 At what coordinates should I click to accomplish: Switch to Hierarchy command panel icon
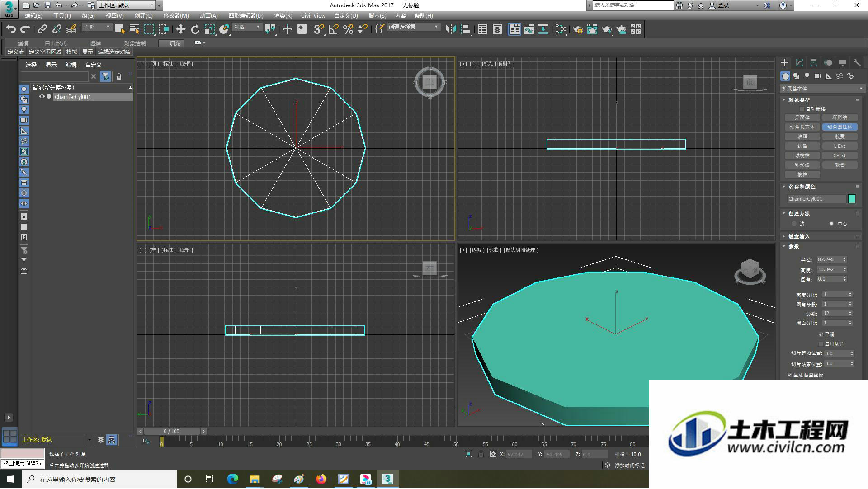(814, 63)
